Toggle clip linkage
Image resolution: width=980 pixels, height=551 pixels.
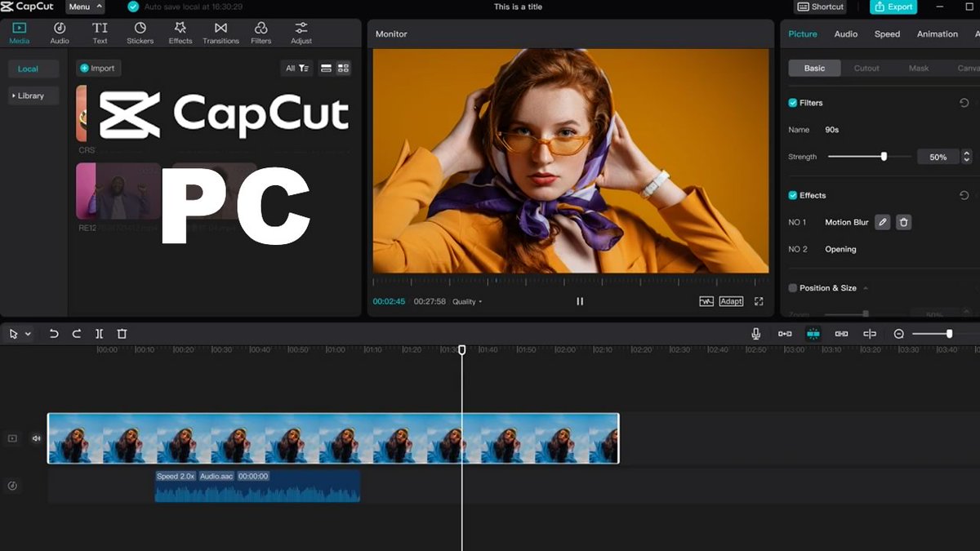click(x=841, y=334)
